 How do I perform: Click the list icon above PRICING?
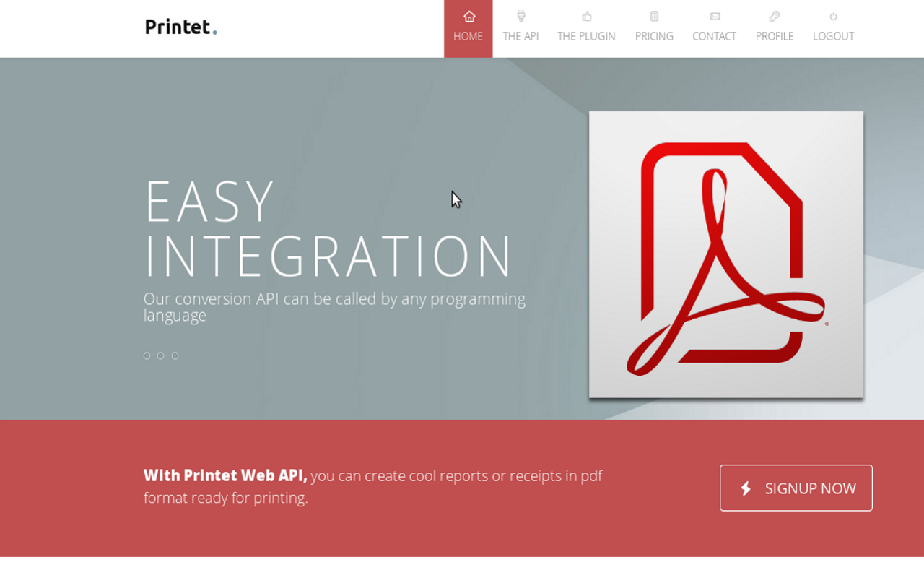pyautogui.click(x=654, y=16)
